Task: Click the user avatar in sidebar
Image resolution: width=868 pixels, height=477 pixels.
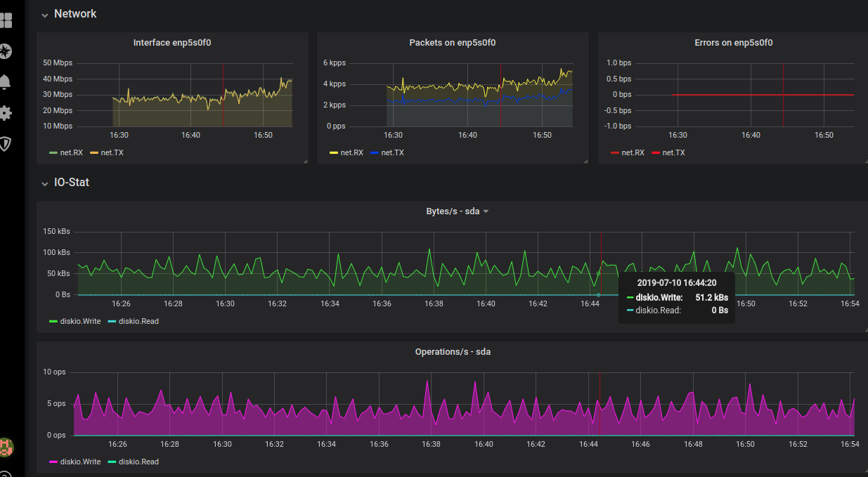Action: [6, 446]
